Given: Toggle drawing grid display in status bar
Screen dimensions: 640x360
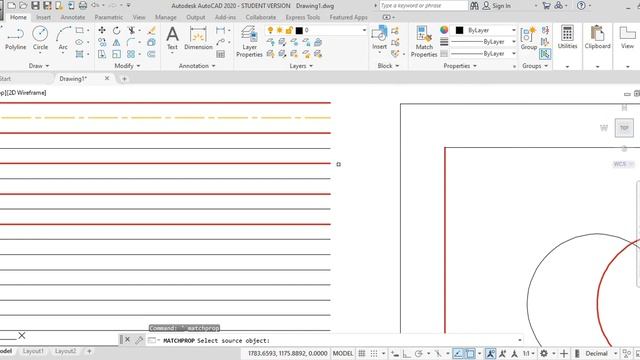Looking at the screenshot, I should click(362, 353).
